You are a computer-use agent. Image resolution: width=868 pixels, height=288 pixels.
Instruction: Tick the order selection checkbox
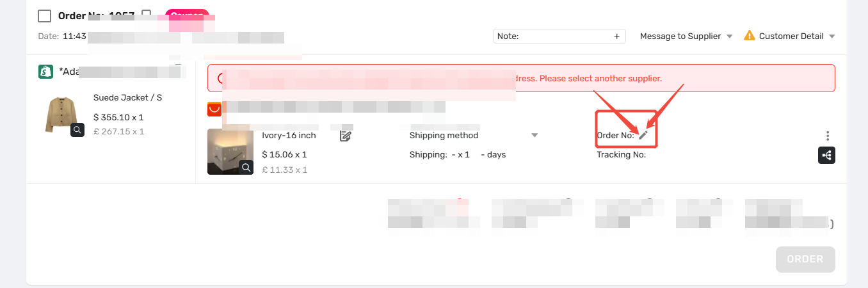tap(44, 16)
